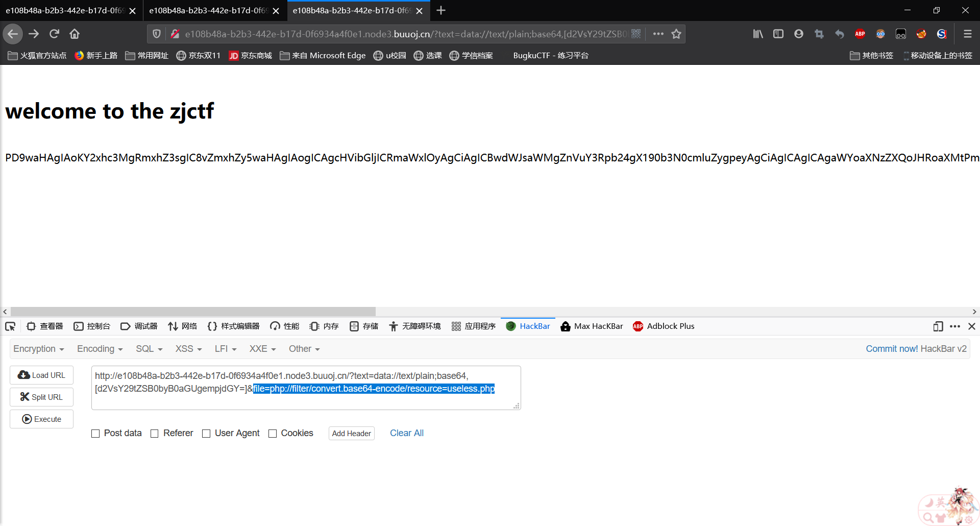
Task: Close the third active tab
Action: pos(420,11)
